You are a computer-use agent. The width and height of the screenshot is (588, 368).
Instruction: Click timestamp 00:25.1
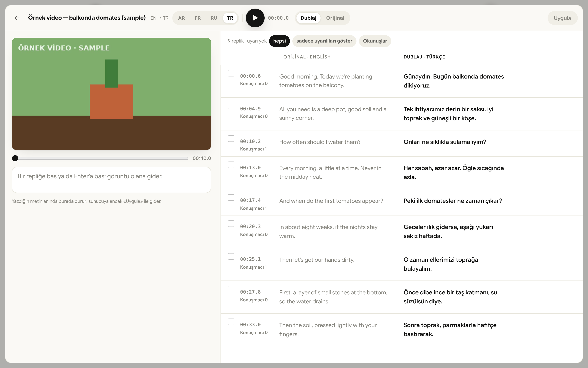(250, 259)
